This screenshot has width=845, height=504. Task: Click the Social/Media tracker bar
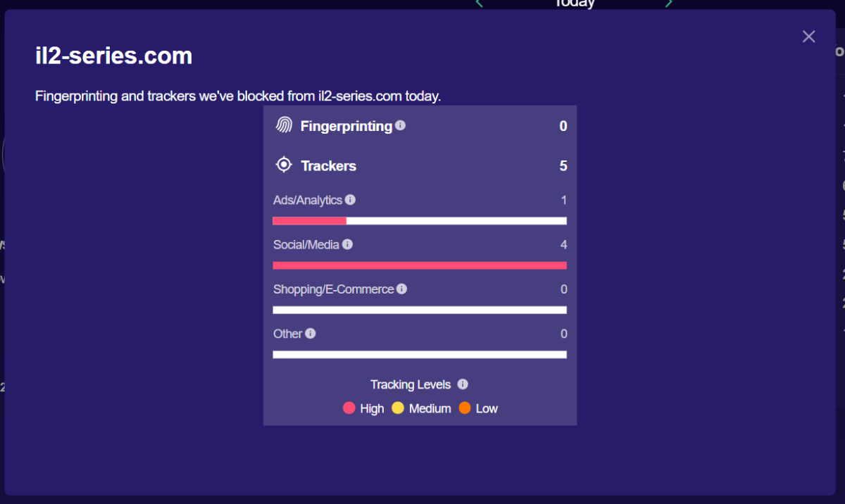tap(420, 265)
